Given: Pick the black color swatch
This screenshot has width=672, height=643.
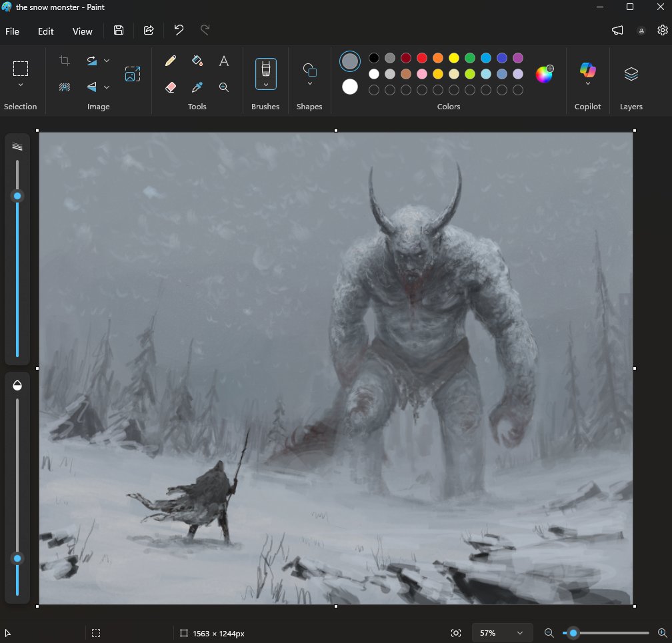Looking at the screenshot, I should pos(374,58).
